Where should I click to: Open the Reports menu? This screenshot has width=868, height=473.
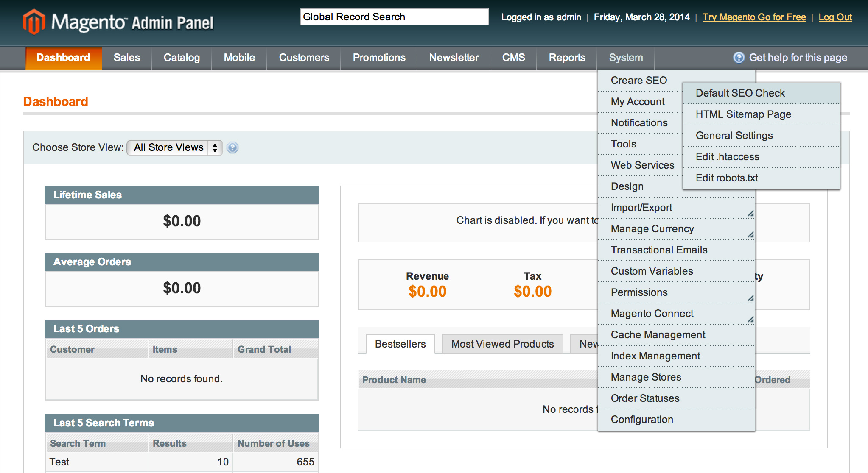(567, 58)
